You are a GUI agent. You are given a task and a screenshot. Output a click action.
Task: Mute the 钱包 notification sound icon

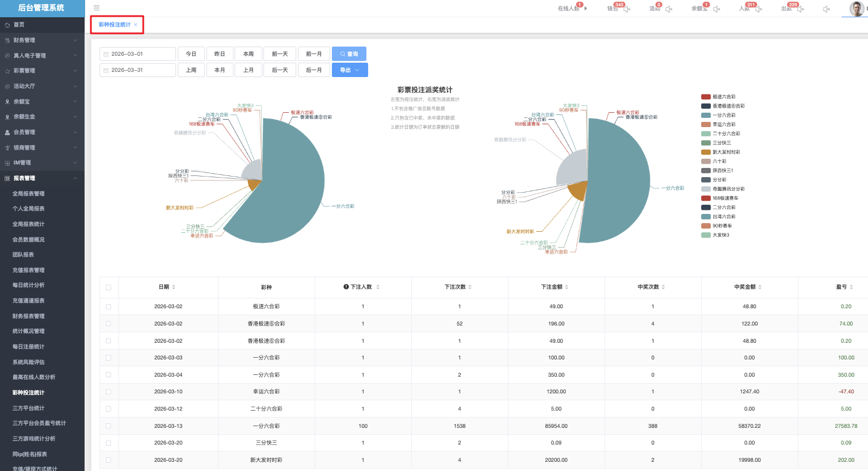tap(627, 9)
